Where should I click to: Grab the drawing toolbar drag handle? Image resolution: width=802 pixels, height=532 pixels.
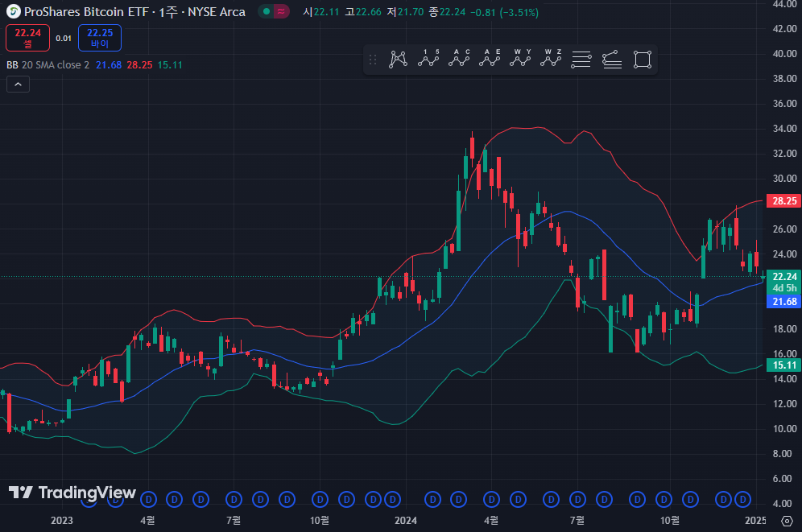click(x=373, y=60)
